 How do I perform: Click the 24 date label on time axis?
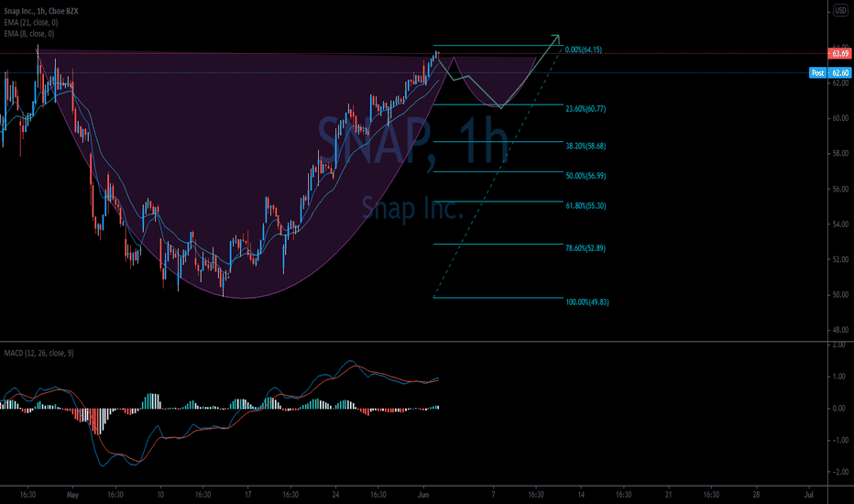pos(335,495)
